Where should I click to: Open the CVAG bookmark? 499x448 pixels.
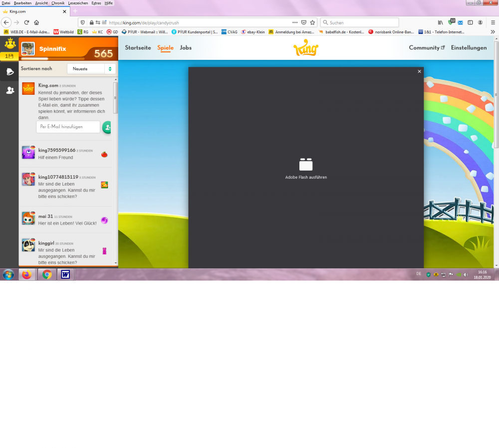click(x=230, y=32)
